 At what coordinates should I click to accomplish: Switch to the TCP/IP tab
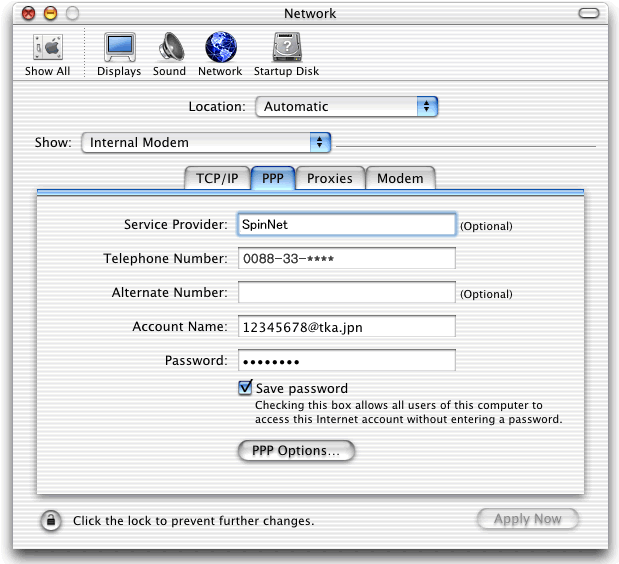[217, 178]
